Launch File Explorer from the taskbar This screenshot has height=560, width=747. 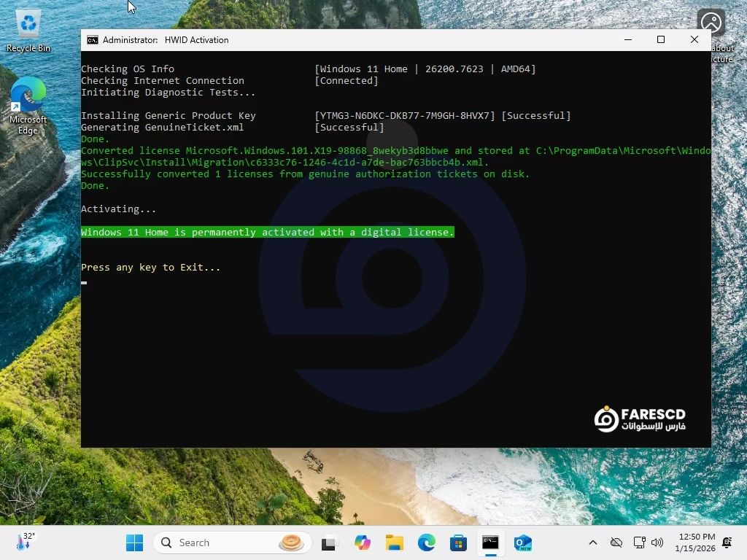pos(394,542)
